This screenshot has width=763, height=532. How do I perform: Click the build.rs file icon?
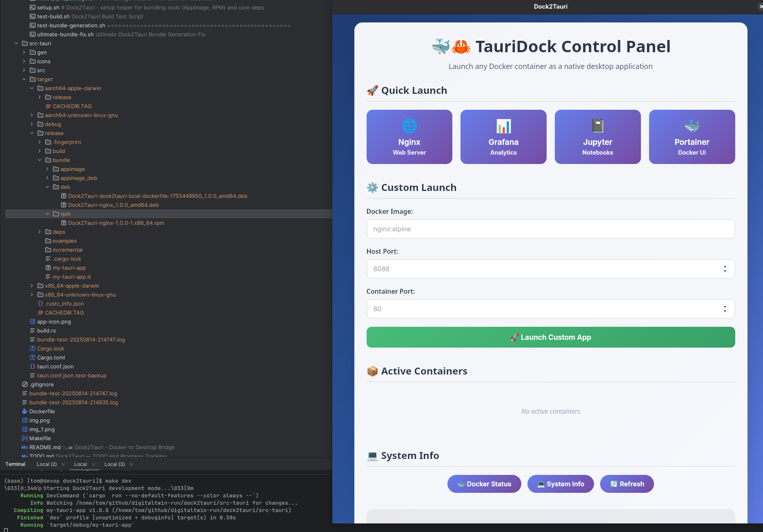point(32,330)
